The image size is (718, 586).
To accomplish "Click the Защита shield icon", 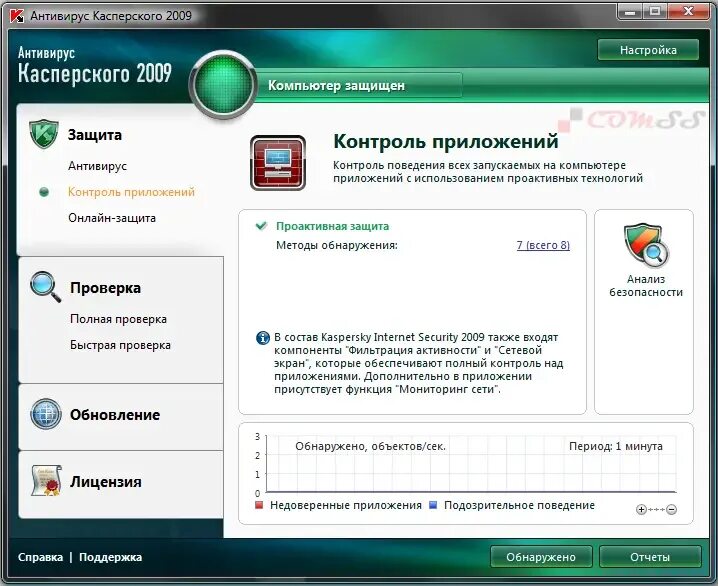I will [x=44, y=134].
